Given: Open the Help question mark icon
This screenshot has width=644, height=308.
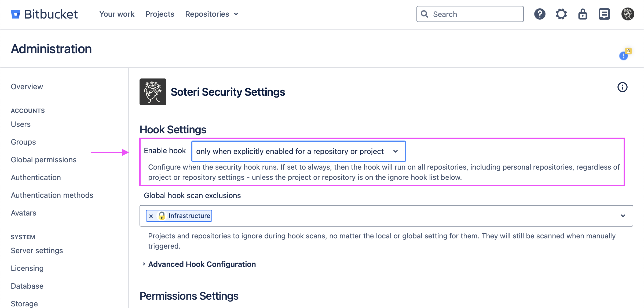Looking at the screenshot, I should coord(540,14).
